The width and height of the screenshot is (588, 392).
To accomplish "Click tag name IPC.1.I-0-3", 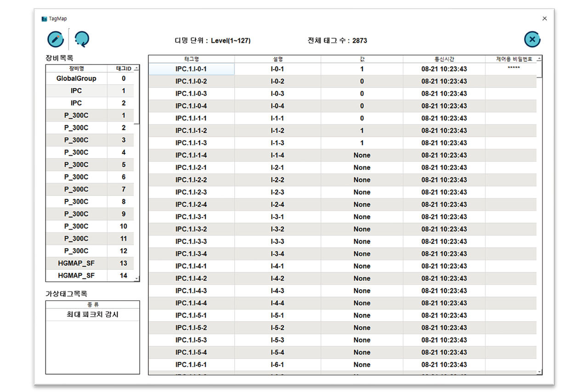I will point(192,94).
